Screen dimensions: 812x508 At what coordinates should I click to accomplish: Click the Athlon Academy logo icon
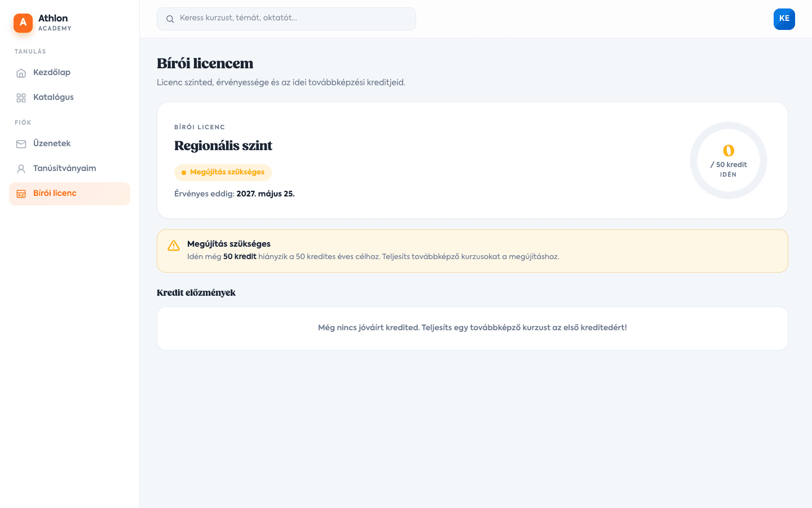[23, 23]
